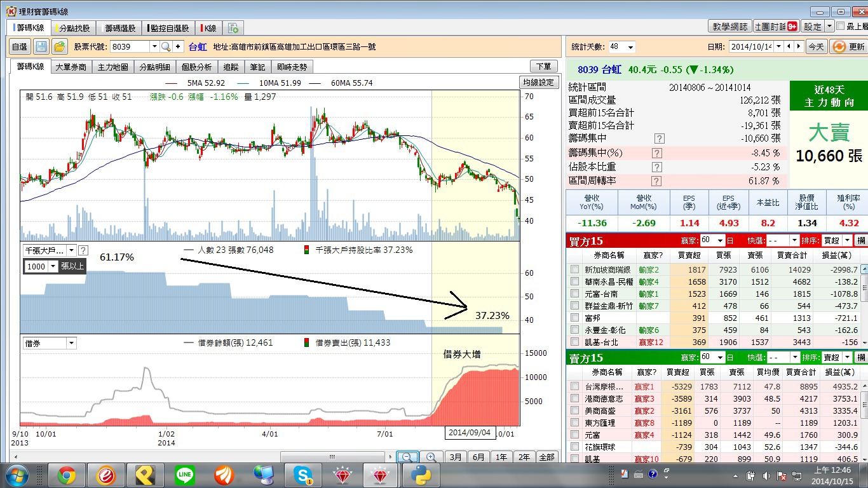The image size is (868, 488).
Task: Expand the stock code 8039 dropdown
Action: [154, 46]
